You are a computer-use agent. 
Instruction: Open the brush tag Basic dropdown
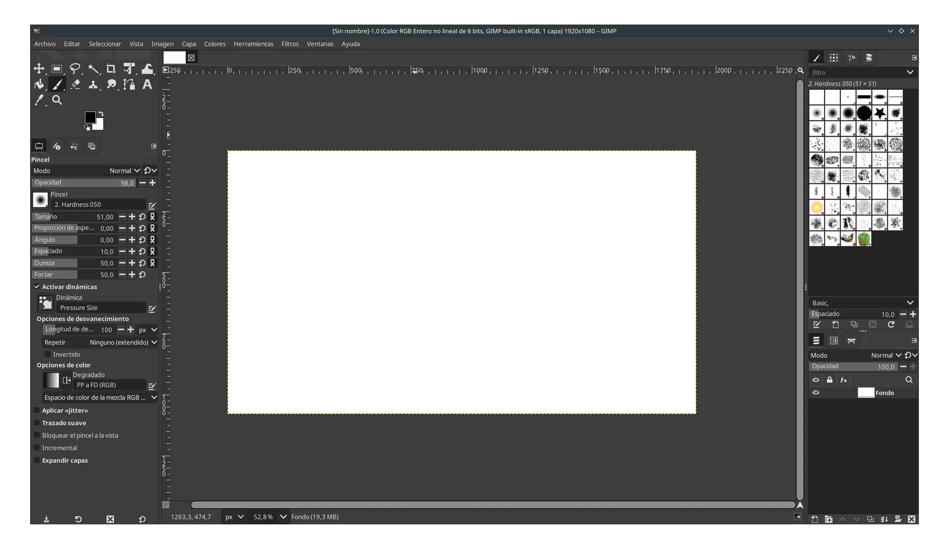coord(863,303)
